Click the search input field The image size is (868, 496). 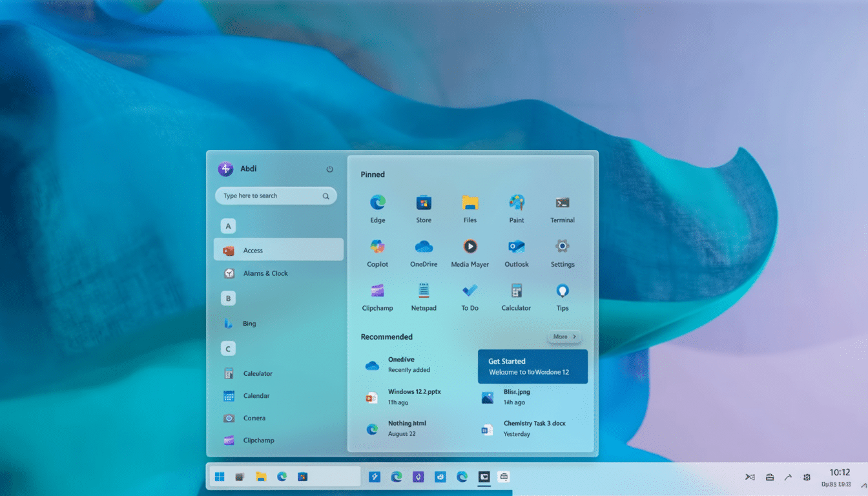(276, 195)
